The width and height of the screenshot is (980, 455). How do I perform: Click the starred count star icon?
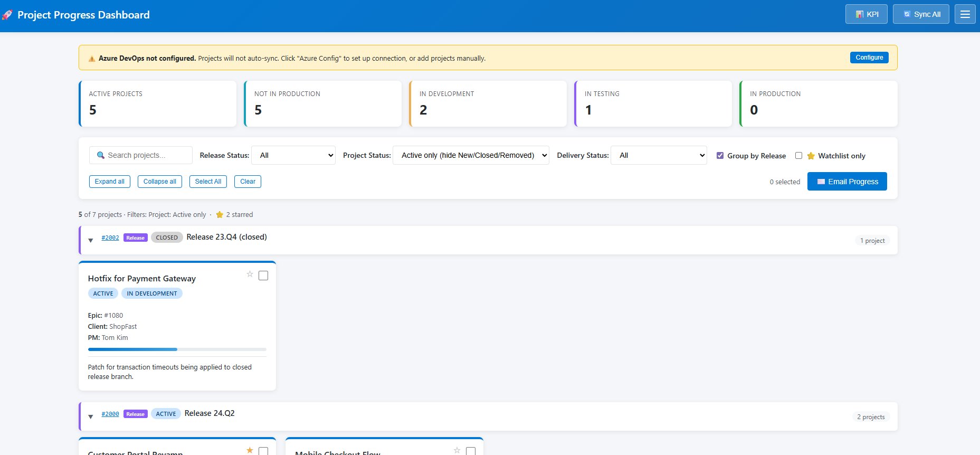pyautogui.click(x=220, y=215)
